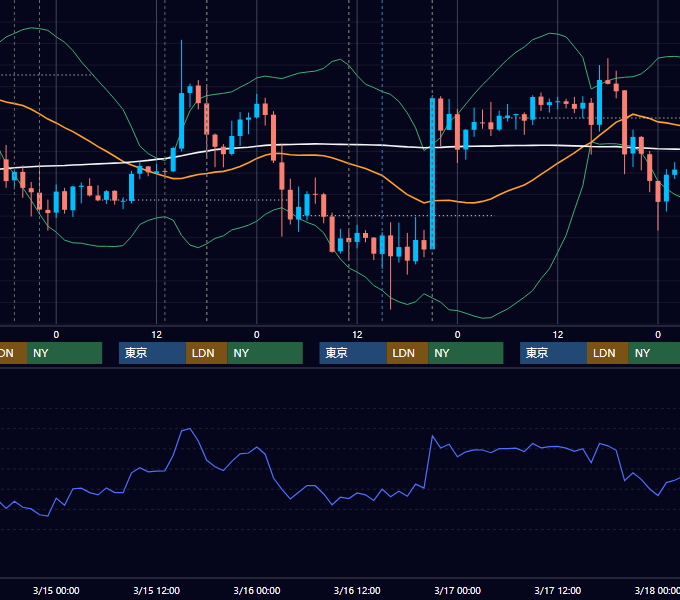The image size is (680, 600).
Task: Click the 3/16 12:00 date label
Action: pyautogui.click(x=357, y=590)
